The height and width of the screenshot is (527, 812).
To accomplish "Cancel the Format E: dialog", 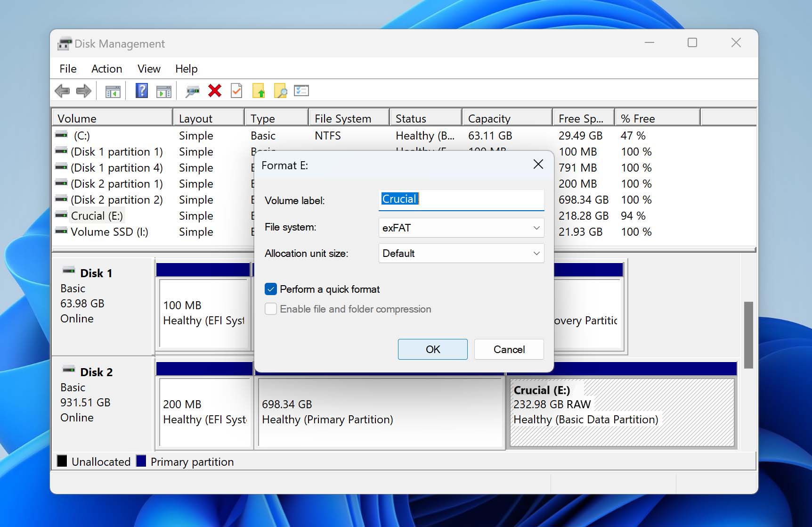I will [x=509, y=349].
